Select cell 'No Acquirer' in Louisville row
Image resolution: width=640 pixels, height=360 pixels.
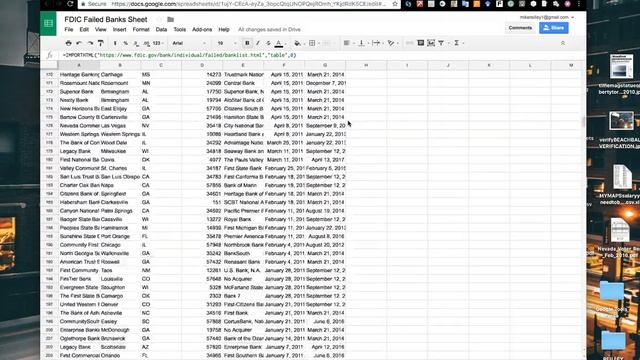click(243, 279)
